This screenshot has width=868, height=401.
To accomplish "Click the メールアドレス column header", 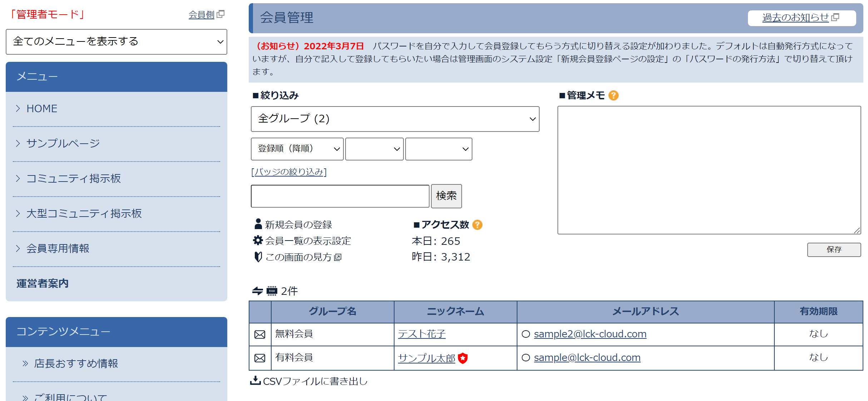I will 646,312.
